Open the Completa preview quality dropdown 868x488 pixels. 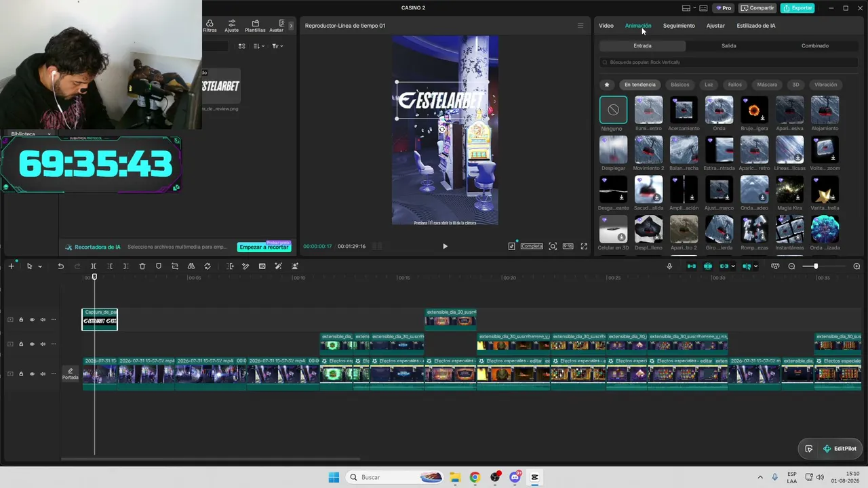click(x=532, y=246)
